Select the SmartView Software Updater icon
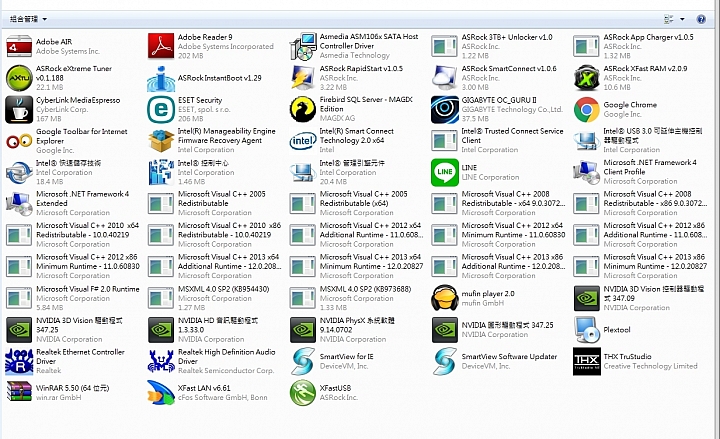720x439 pixels. tap(444, 361)
